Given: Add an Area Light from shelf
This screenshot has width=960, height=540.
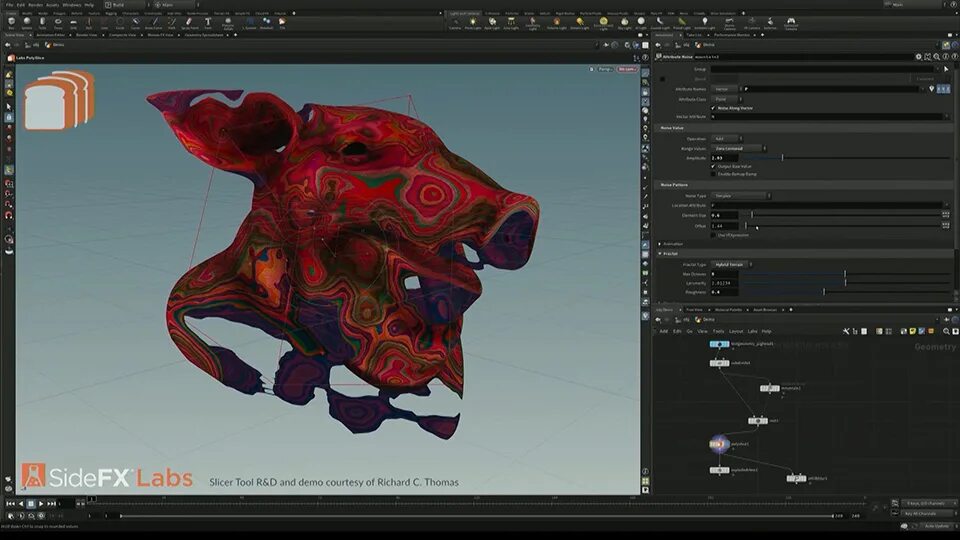Looking at the screenshot, I should (511, 23).
